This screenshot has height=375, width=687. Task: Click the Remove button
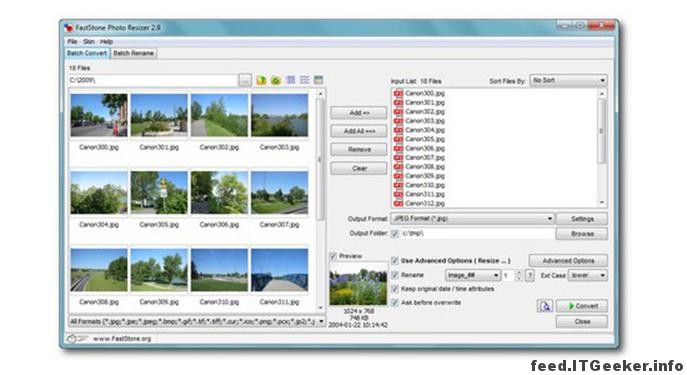tap(359, 149)
